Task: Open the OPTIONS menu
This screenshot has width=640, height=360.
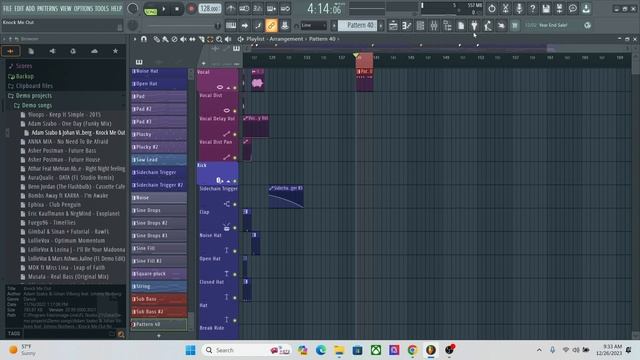Action: 83,8
